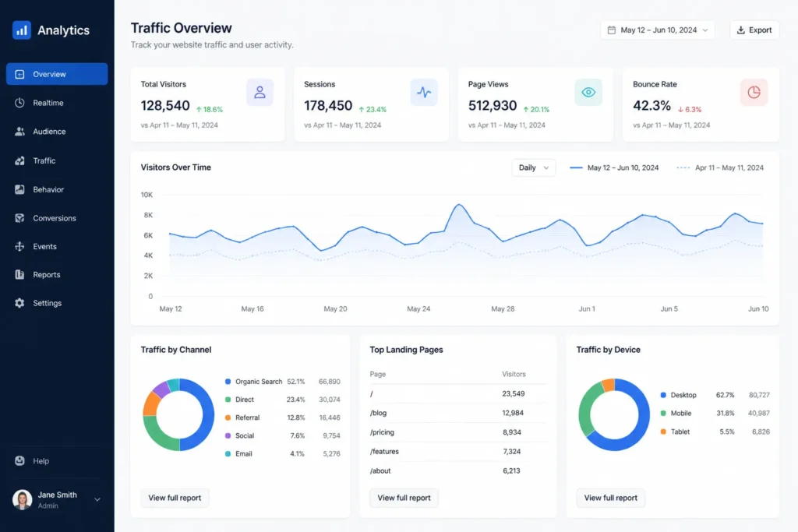798x532 pixels.
Task: Click the Conversions sidebar icon
Action: (x=19, y=217)
